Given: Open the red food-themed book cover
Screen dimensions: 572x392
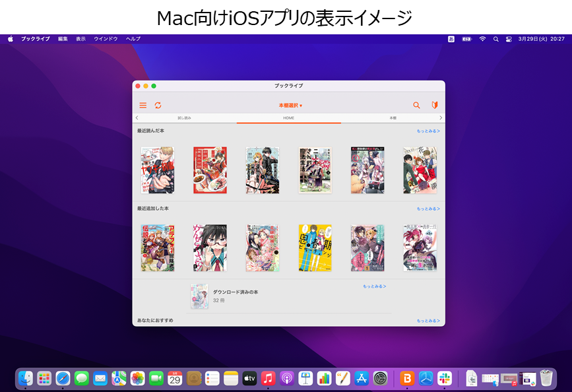Looking at the screenshot, I should point(210,170).
